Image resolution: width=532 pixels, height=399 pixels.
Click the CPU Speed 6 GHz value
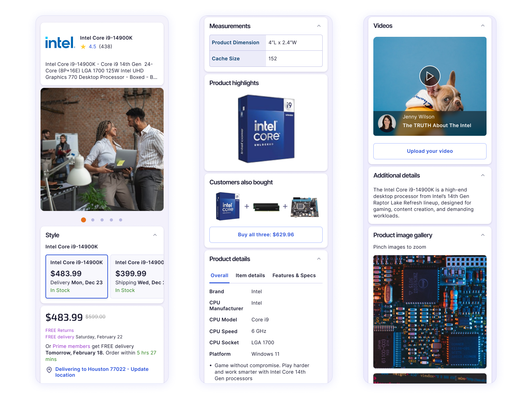click(x=259, y=331)
